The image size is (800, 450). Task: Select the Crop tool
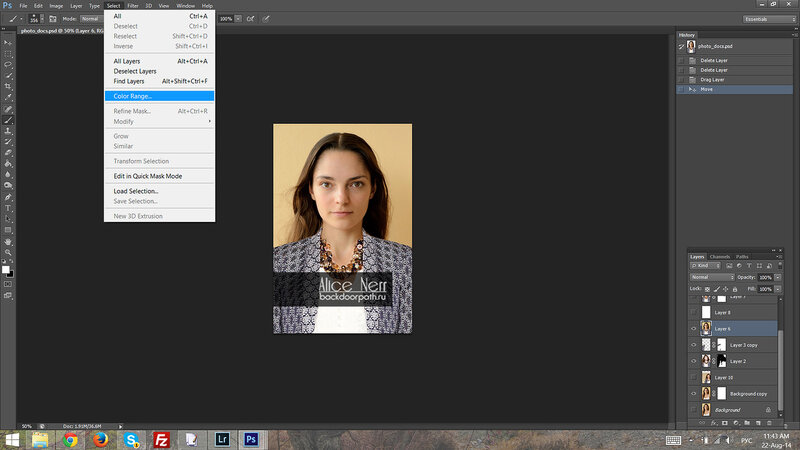coord(8,87)
